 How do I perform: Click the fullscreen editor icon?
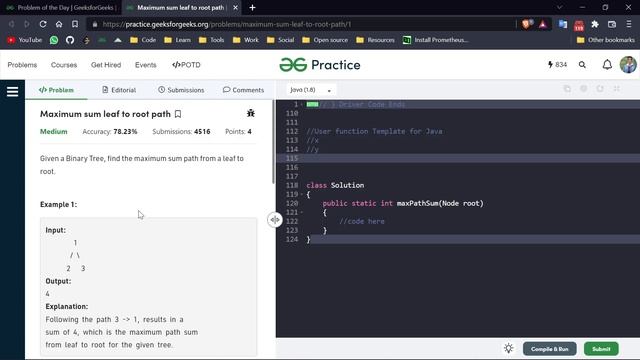pos(617,89)
